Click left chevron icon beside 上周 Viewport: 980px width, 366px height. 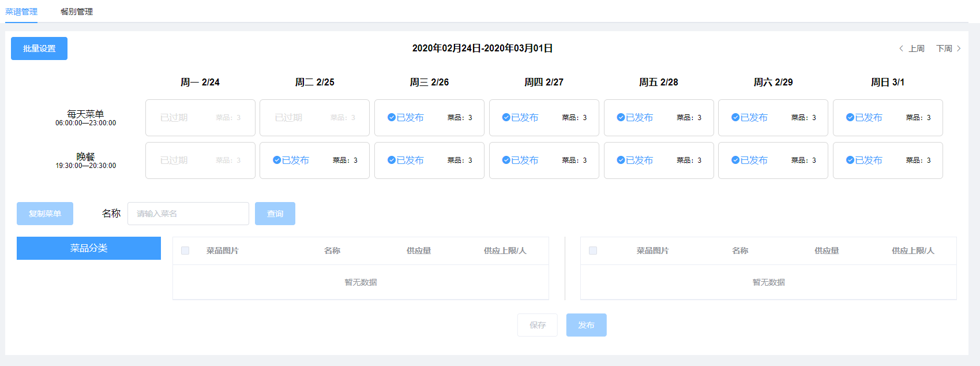[x=901, y=48]
